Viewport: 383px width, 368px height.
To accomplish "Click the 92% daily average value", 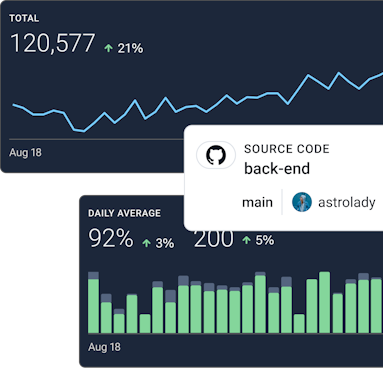I will tap(111, 238).
